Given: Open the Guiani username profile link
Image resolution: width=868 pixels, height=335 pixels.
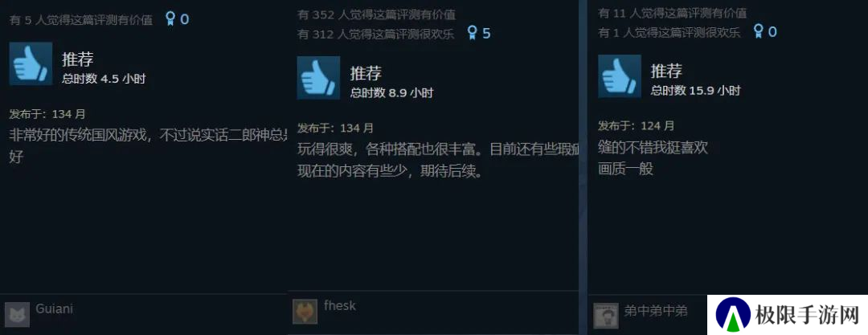Looking at the screenshot, I should coord(55,308).
